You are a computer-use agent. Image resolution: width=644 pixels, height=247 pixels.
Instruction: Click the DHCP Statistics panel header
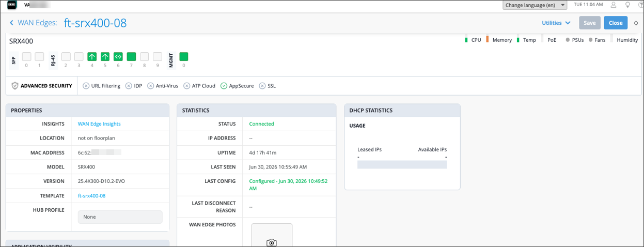[x=402, y=111]
